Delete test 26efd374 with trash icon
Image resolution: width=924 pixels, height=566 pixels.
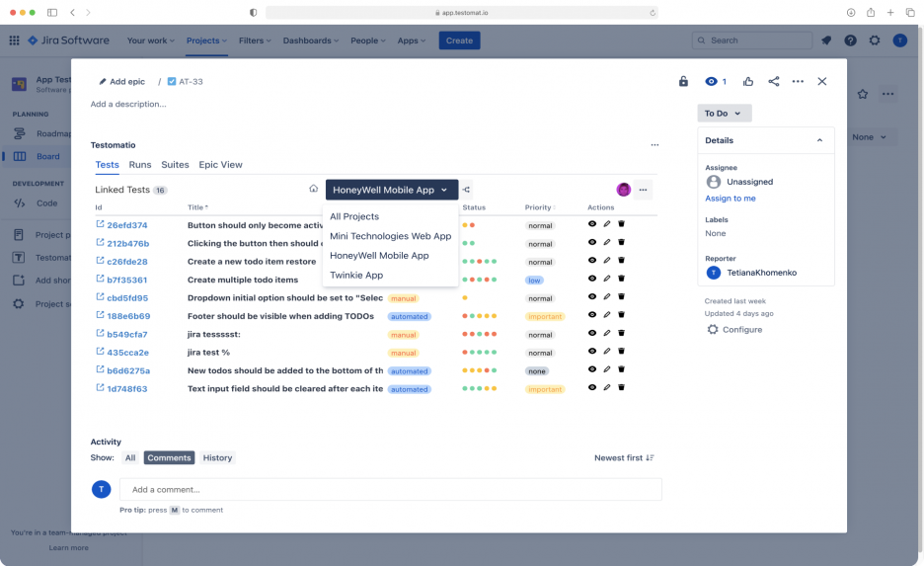[621, 224]
